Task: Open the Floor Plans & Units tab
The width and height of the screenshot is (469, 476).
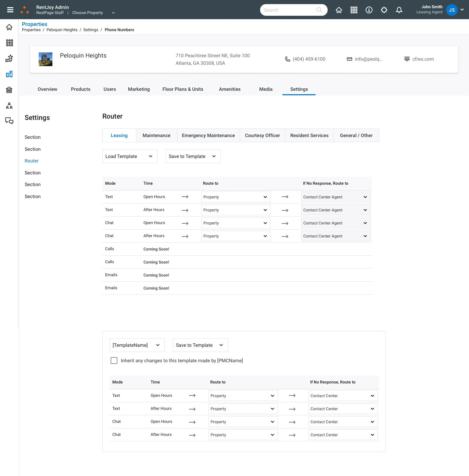Action: pyautogui.click(x=183, y=89)
